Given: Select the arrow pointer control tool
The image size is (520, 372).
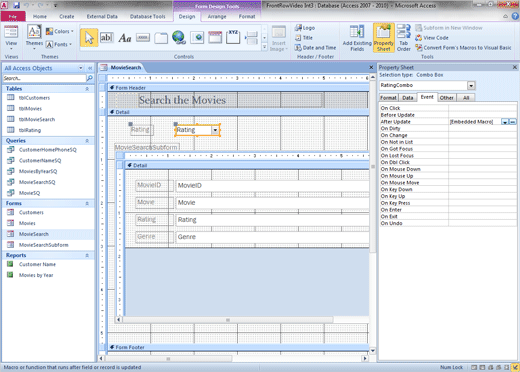Looking at the screenshot, I should point(89,38).
